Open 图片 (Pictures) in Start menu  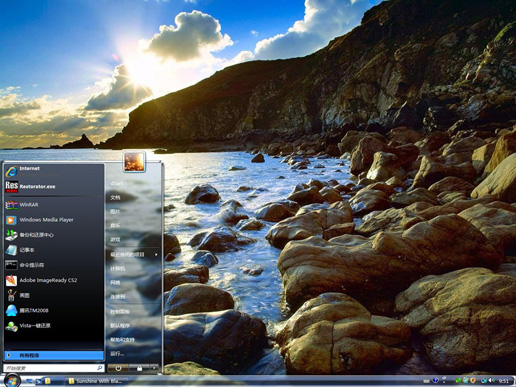point(133,212)
